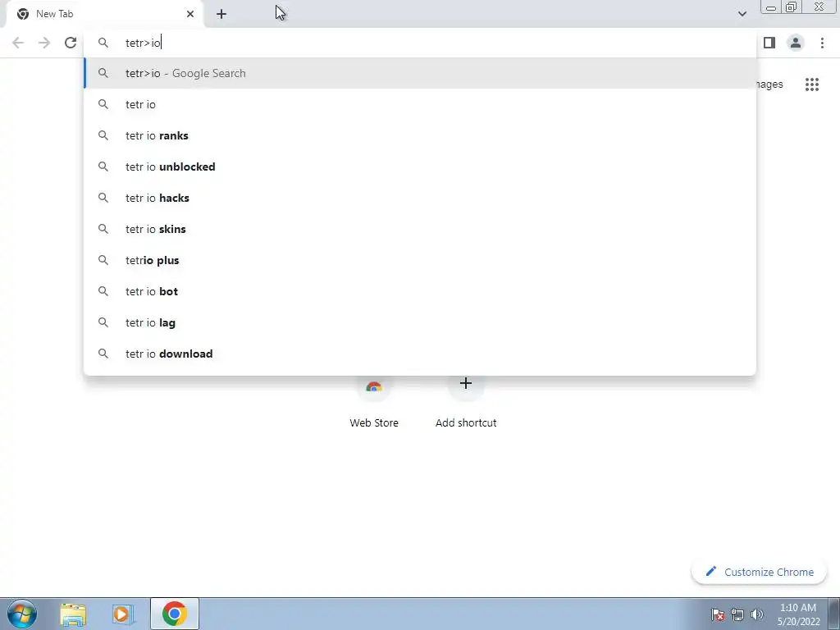
Task: Pick the 'tetr io download' suggestion
Action: 421,354
